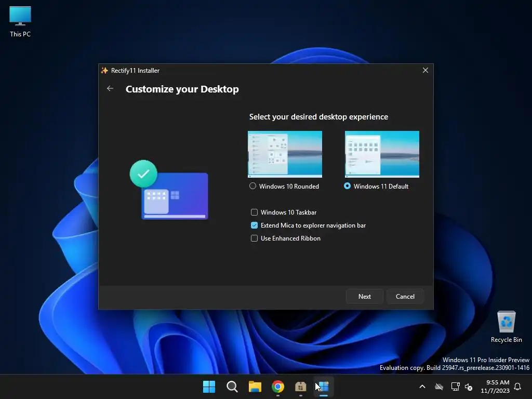532x399 pixels.
Task: Click the Windows 10 Rounded label text
Action: point(289,187)
